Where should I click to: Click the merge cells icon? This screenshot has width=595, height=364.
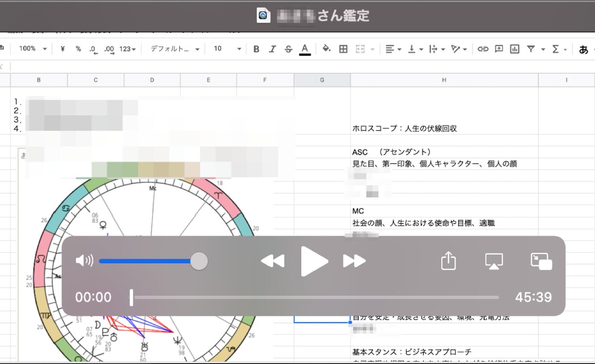(360, 49)
